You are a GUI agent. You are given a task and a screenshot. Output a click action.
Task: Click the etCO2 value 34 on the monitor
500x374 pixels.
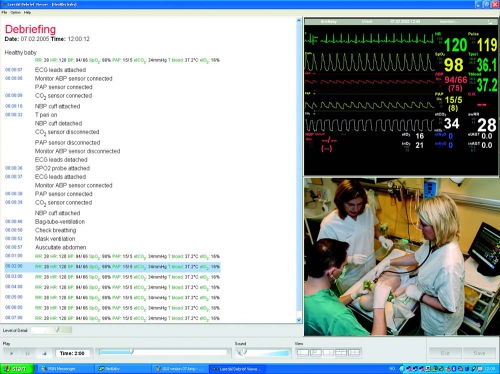coord(452,124)
